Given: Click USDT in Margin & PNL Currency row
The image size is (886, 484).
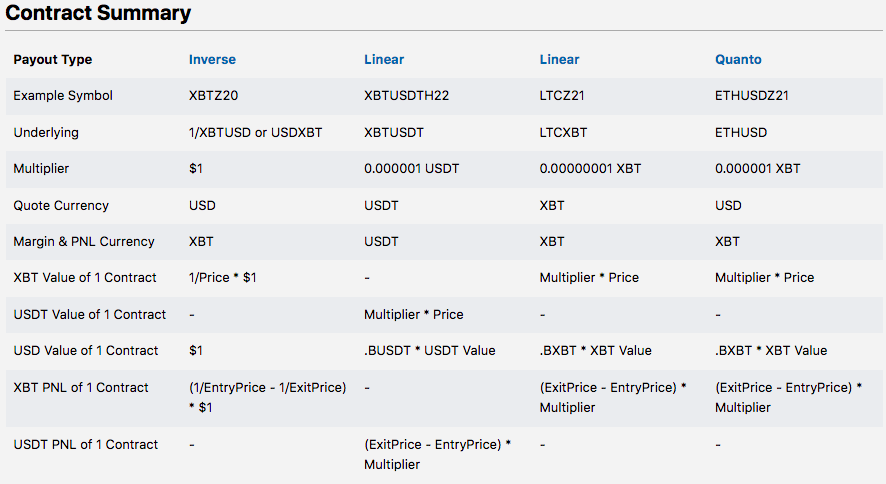Looking at the screenshot, I should [x=381, y=242].
